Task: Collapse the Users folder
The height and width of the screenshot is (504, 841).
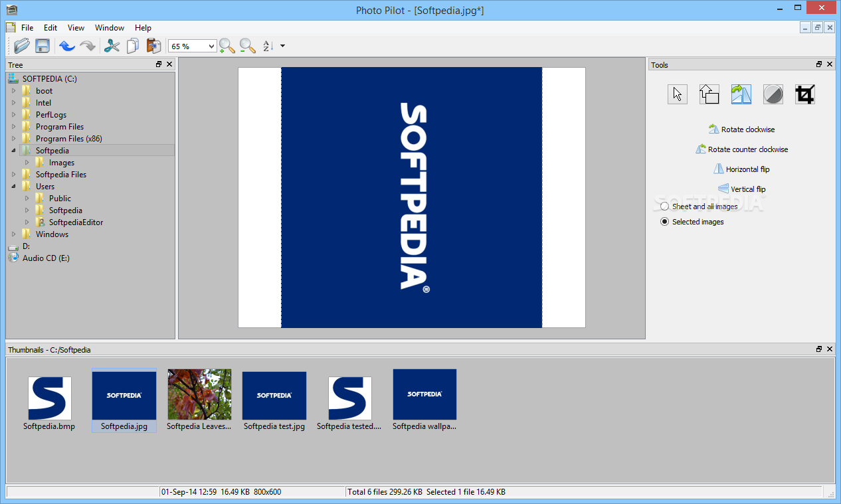Action: pos(13,187)
